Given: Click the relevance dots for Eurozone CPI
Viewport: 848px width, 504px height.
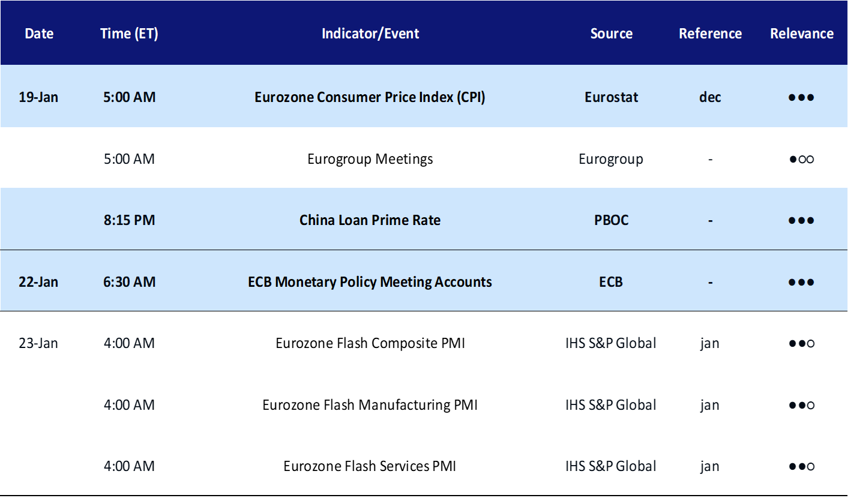Looking at the screenshot, I should pos(801,98).
